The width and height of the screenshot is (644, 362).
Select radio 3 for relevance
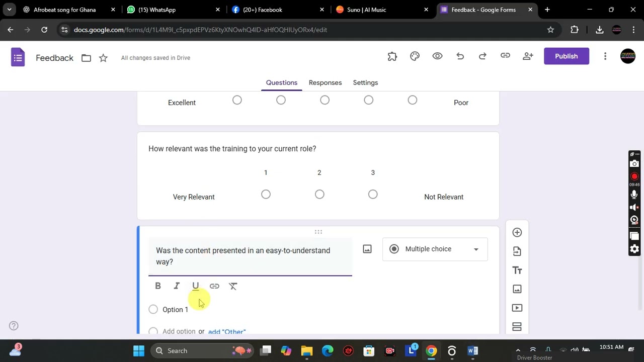tap(373, 195)
